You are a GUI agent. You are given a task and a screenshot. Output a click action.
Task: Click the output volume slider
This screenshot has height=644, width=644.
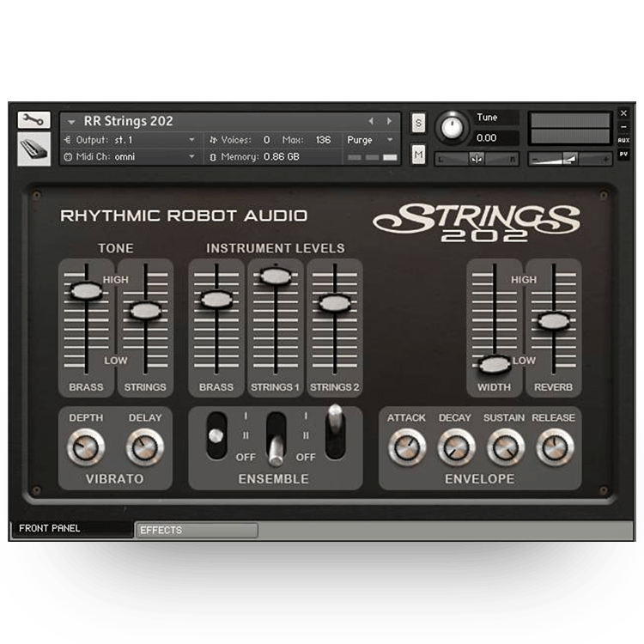pyautogui.click(x=570, y=159)
